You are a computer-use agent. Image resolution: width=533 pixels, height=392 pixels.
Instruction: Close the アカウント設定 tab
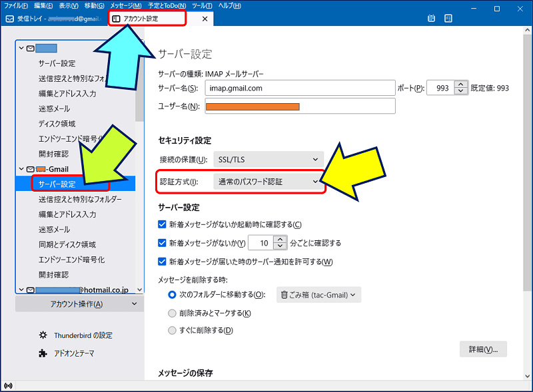tap(205, 19)
